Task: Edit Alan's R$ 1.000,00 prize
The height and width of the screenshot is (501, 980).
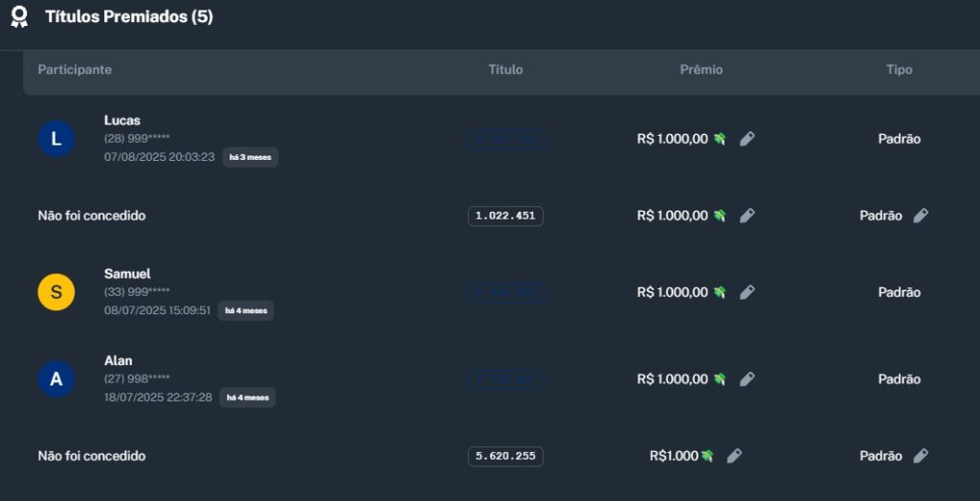Action: [747, 379]
